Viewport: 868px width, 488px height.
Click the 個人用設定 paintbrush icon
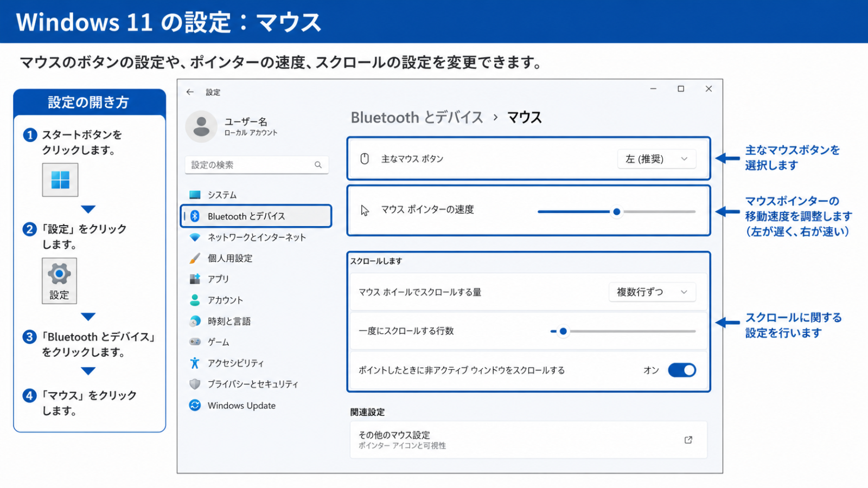pos(195,258)
